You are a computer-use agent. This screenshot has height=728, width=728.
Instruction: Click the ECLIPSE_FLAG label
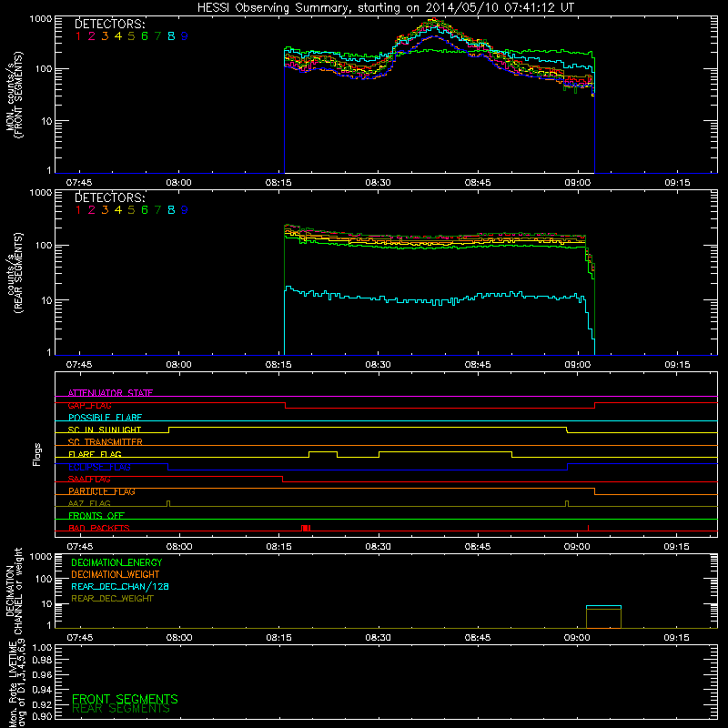[x=99, y=467]
